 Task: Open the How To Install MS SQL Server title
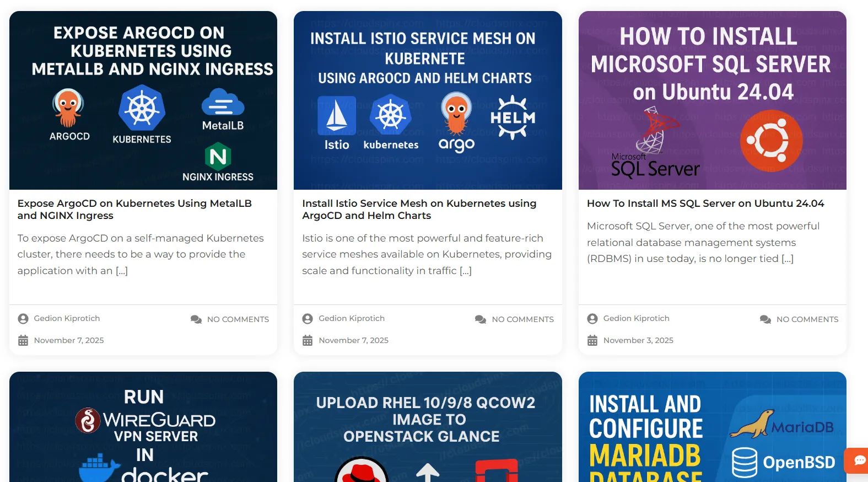click(x=705, y=203)
